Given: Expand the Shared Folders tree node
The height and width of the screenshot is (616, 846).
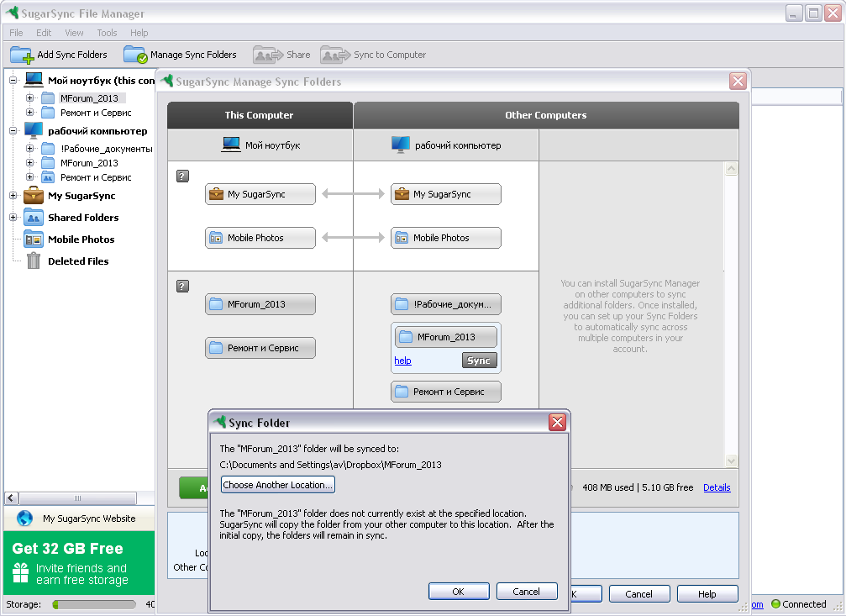Looking at the screenshot, I should 13,217.
